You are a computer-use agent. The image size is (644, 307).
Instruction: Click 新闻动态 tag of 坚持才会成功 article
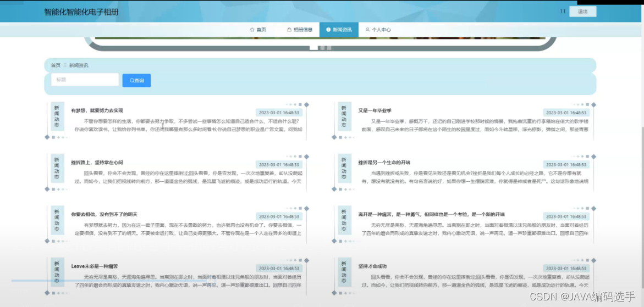coord(344,272)
